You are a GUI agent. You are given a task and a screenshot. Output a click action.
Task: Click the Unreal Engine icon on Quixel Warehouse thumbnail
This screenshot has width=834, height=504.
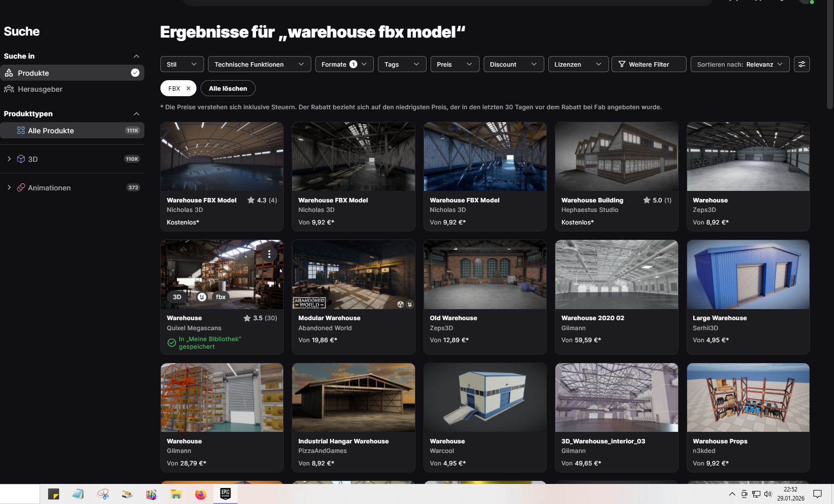pyautogui.click(x=202, y=297)
